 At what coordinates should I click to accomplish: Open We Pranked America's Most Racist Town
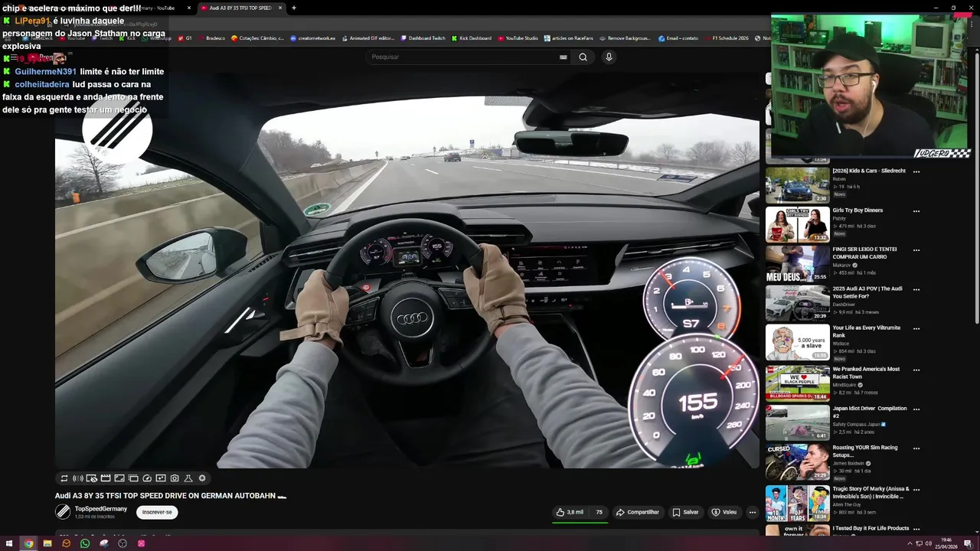point(866,373)
